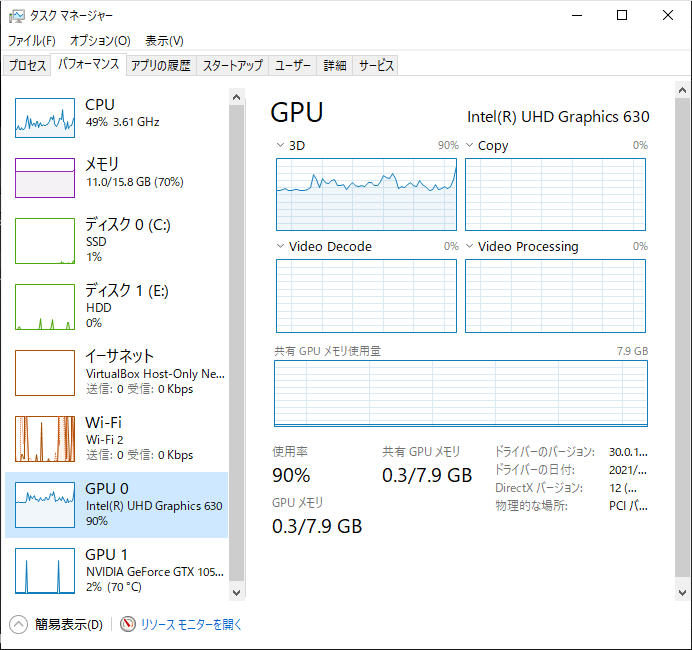This screenshot has height=650, width=692.
Task: Open the リソース モニターを開く link
Action: [191, 625]
